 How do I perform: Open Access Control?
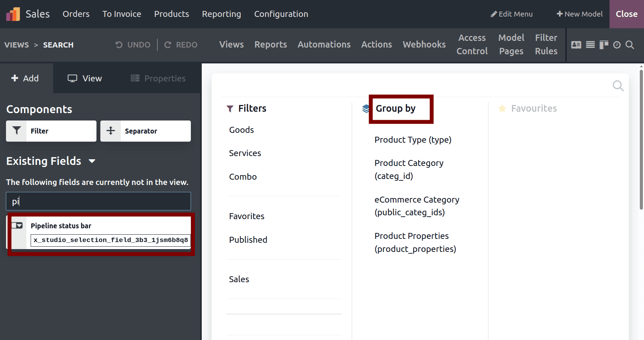point(472,44)
